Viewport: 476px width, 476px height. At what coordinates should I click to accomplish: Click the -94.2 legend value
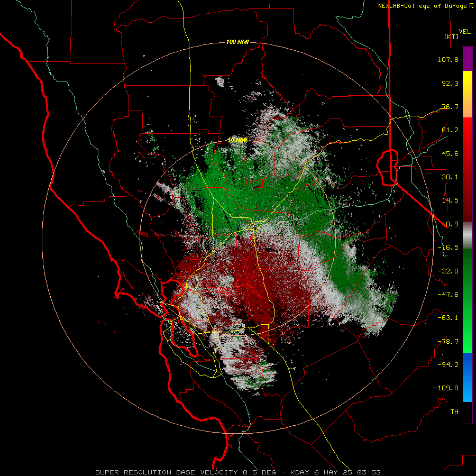point(448,364)
